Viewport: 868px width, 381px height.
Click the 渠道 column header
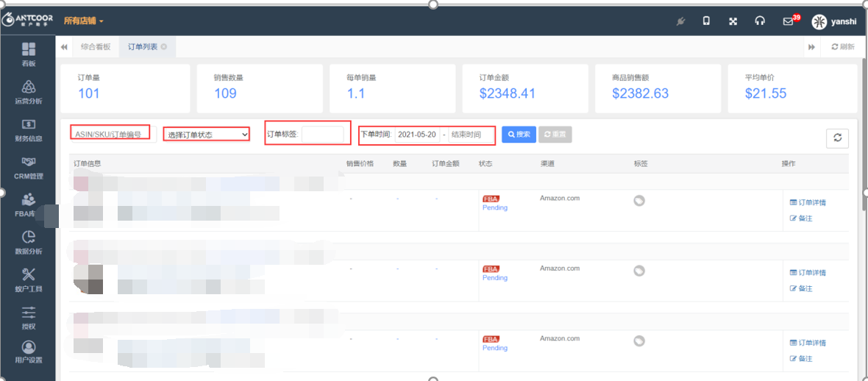[547, 164]
